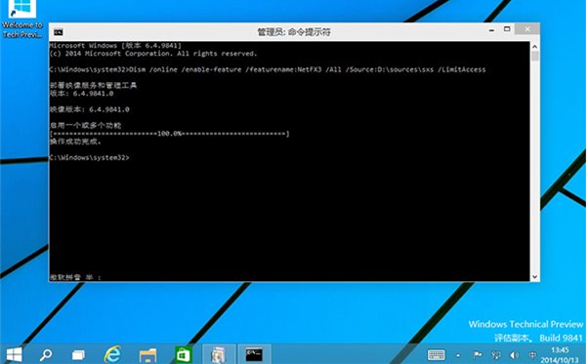Click the Microsoft Windows version line

115,46
